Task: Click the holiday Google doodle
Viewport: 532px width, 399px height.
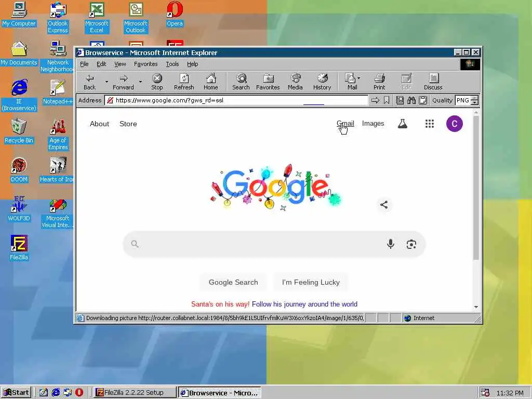Action: [x=275, y=187]
